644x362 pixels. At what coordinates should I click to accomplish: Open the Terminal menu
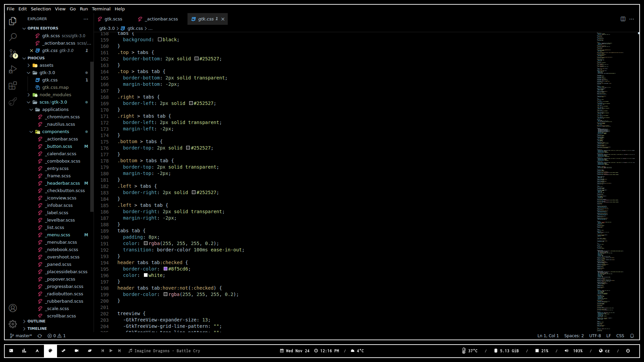101,9
